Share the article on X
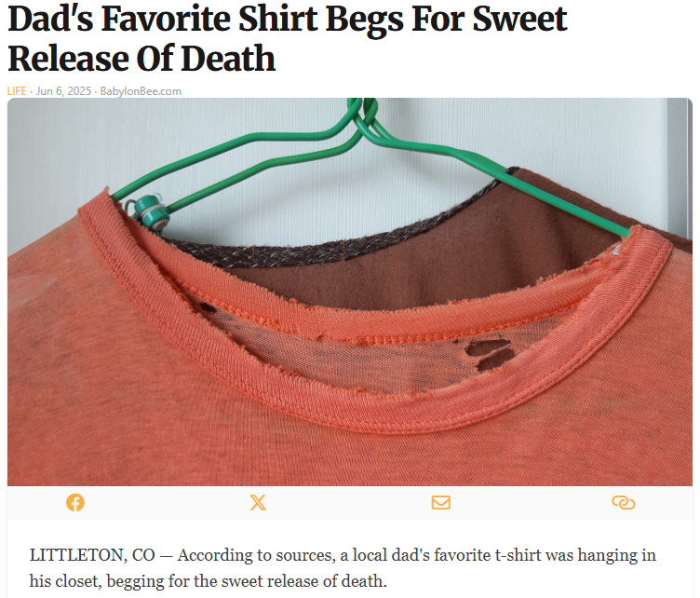700x598 pixels. click(x=258, y=502)
